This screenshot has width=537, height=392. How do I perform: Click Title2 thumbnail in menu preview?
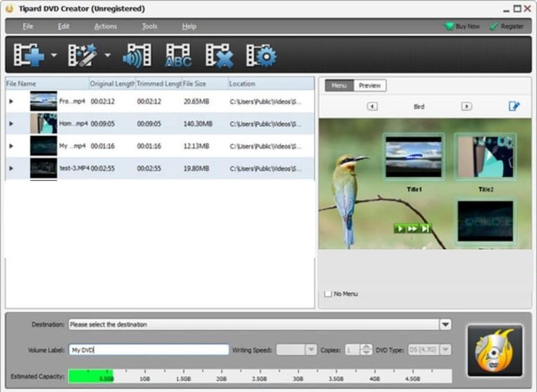[x=485, y=157]
